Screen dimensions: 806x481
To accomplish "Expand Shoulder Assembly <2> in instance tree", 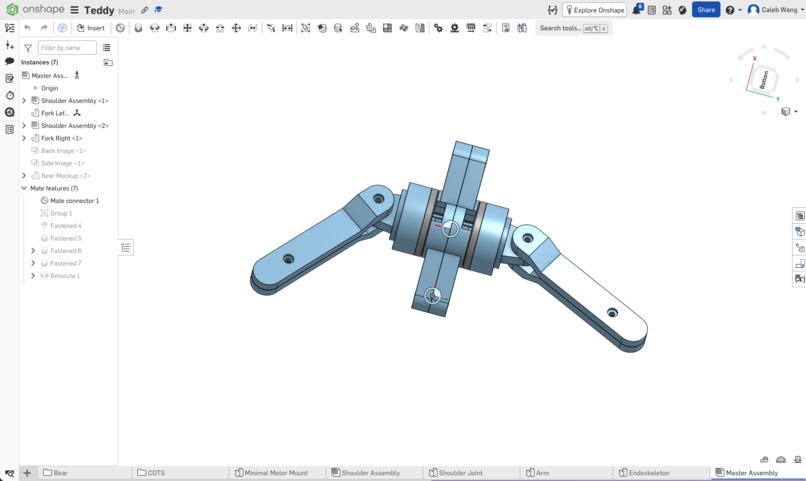I will pyautogui.click(x=24, y=126).
